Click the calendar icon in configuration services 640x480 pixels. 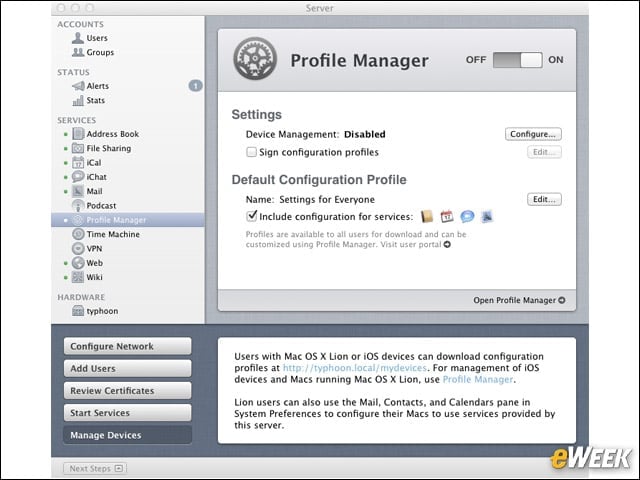click(x=447, y=216)
